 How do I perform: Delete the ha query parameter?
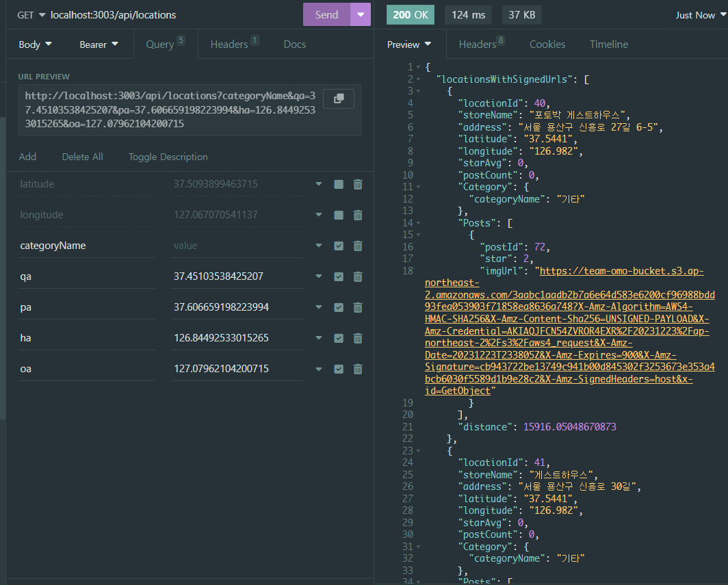point(357,338)
